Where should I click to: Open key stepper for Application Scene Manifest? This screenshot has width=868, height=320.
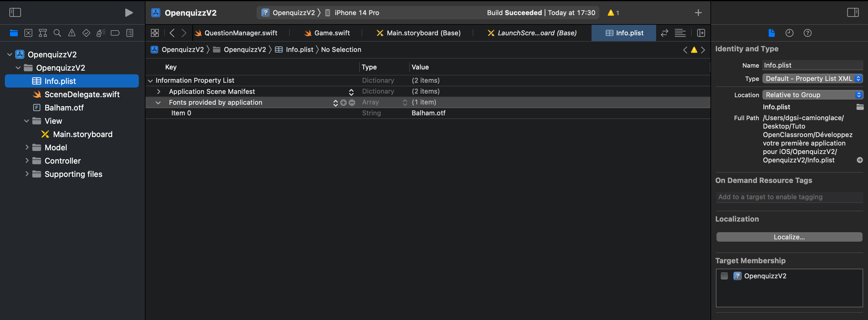point(351,92)
